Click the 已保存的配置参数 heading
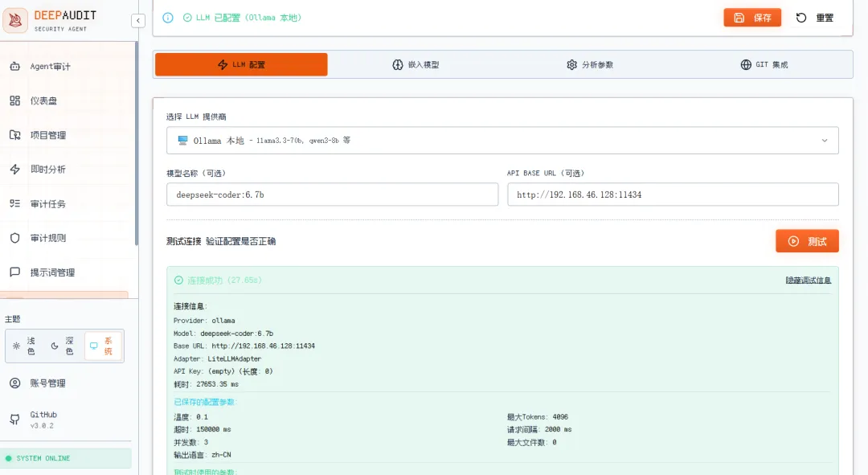Image resolution: width=868 pixels, height=475 pixels. (205, 402)
